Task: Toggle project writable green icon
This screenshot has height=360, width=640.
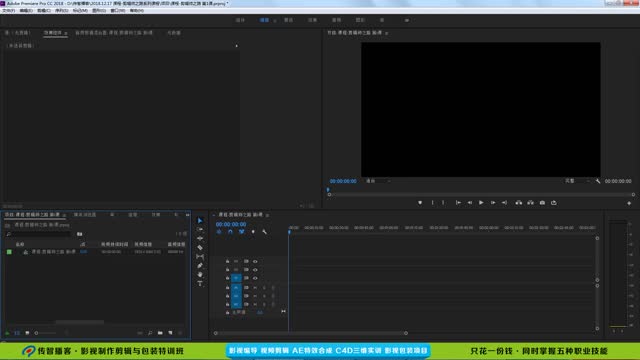Action: tap(7, 333)
